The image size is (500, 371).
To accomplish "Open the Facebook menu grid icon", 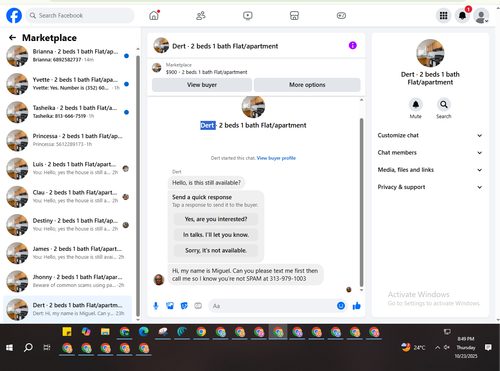I will point(444,15).
